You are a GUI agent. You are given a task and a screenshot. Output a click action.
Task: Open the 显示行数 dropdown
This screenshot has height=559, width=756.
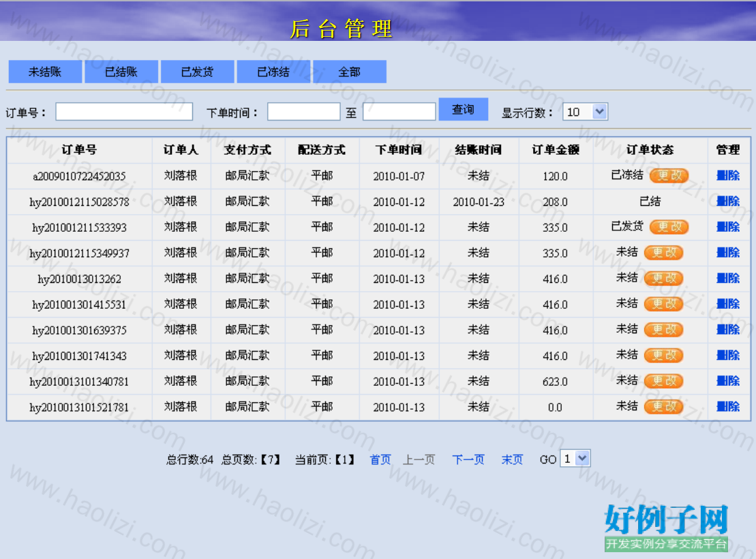click(x=585, y=112)
